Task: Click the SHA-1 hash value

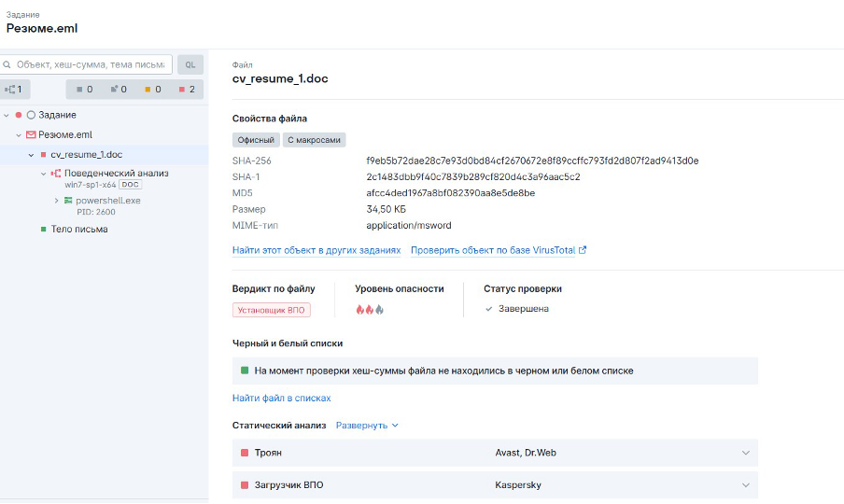Action: [473, 177]
